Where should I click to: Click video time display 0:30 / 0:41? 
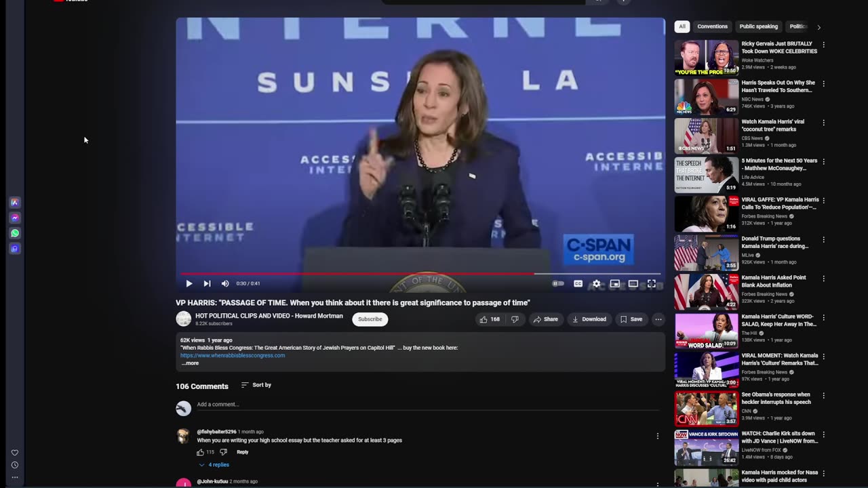(x=248, y=284)
